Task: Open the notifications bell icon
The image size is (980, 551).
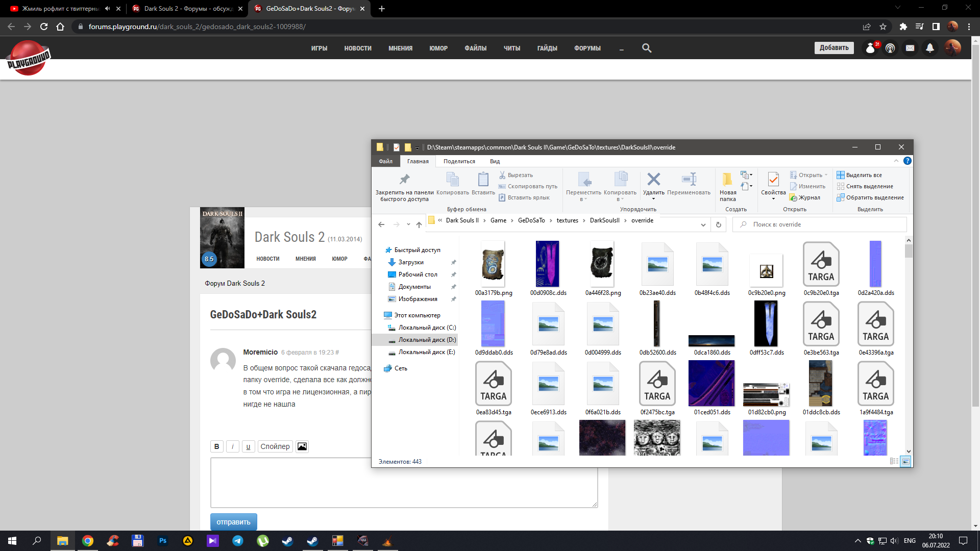Action: click(930, 48)
